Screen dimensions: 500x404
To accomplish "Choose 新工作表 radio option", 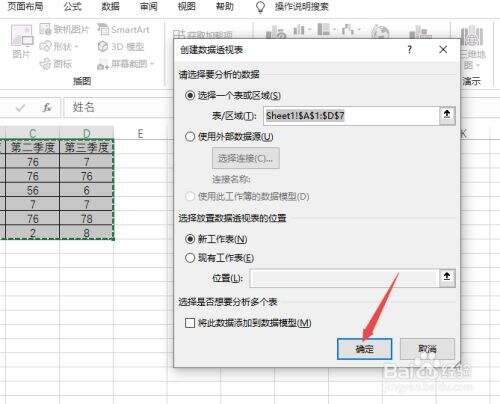I will pos(190,239).
